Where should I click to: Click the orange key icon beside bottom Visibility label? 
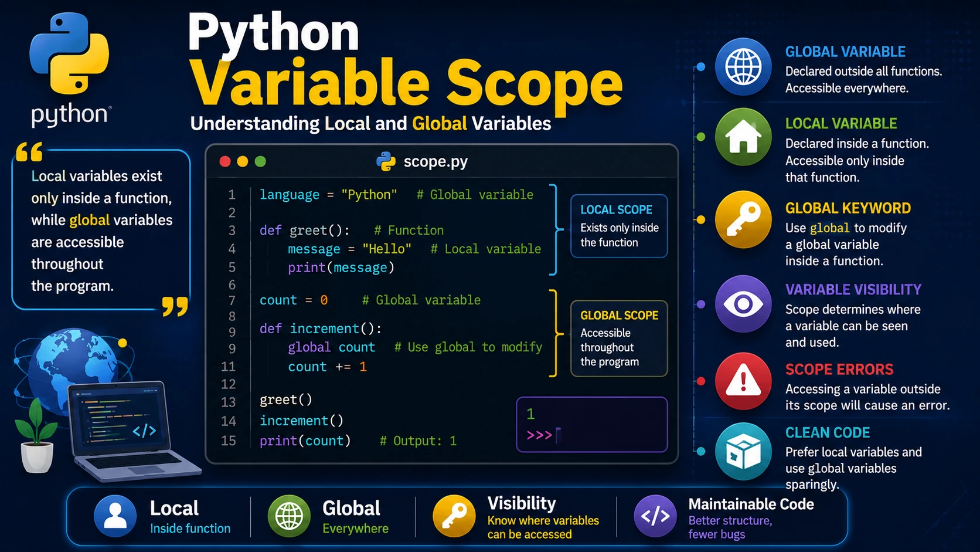[454, 516]
